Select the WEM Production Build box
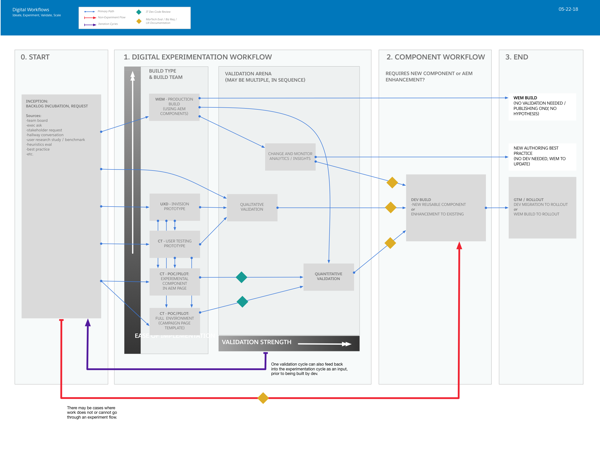The width and height of the screenshot is (600, 449). click(174, 107)
